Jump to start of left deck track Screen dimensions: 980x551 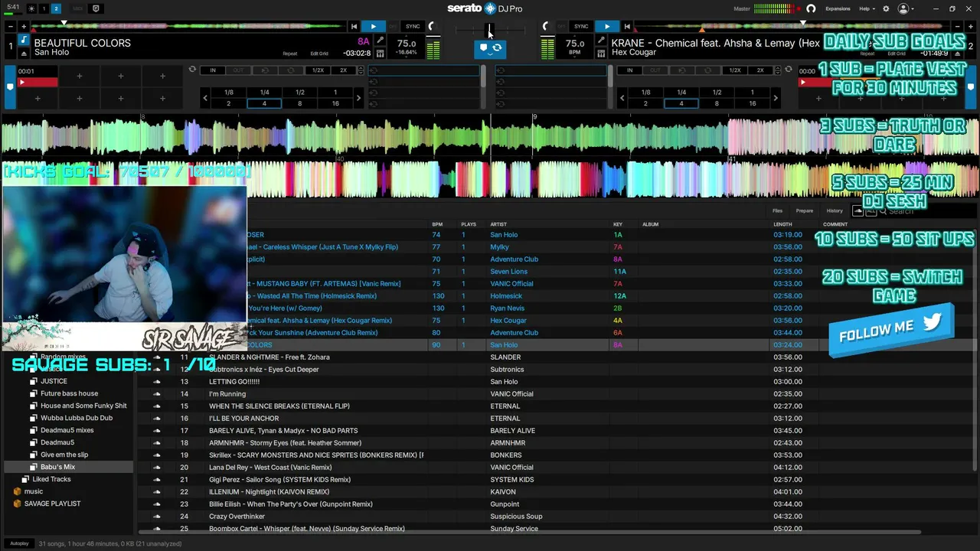pyautogui.click(x=354, y=27)
